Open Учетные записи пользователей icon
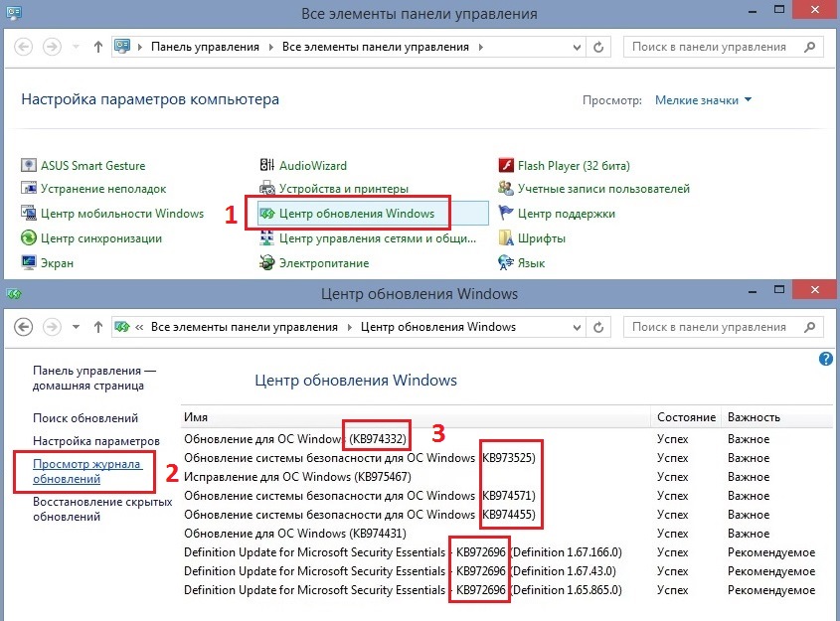Screen dimensions: 840x621 (506, 189)
